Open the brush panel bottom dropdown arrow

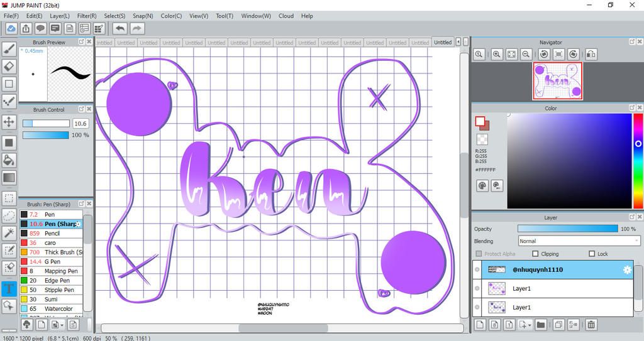tap(62, 325)
